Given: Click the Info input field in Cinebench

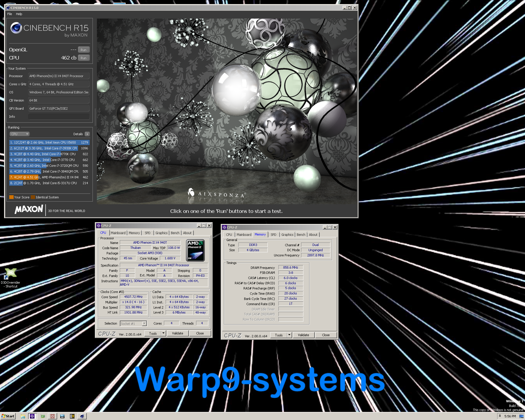Looking at the screenshot, I should click(59, 117).
